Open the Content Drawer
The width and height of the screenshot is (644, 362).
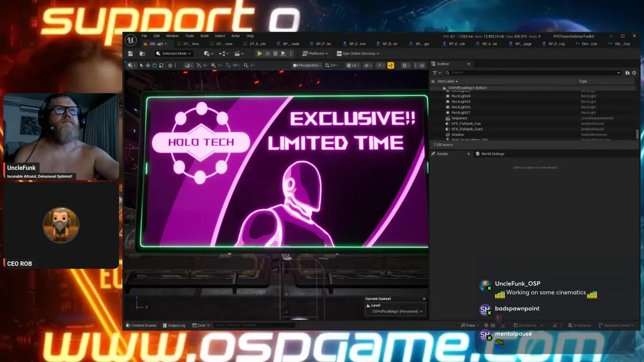tap(141, 325)
